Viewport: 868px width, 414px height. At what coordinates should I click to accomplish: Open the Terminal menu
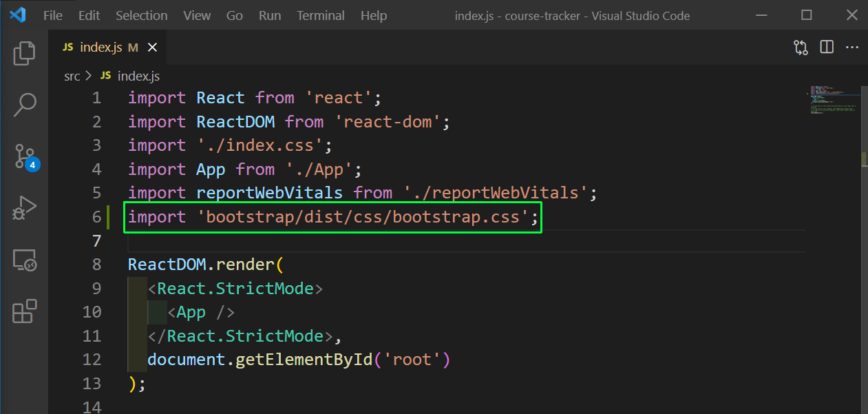321,15
